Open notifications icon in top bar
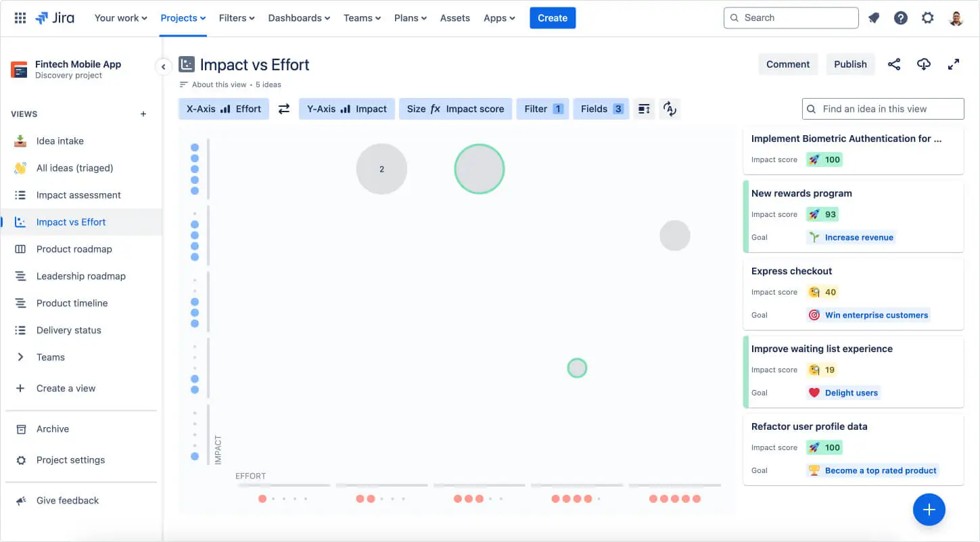Image resolution: width=980 pixels, height=542 pixels. point(874,18)
